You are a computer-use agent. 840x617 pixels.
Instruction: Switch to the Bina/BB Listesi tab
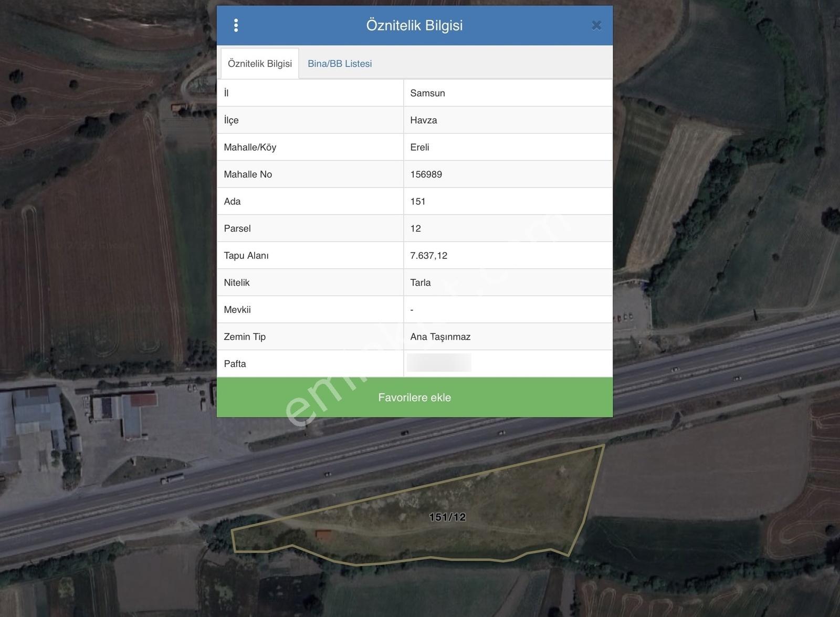tap(340, 64)
